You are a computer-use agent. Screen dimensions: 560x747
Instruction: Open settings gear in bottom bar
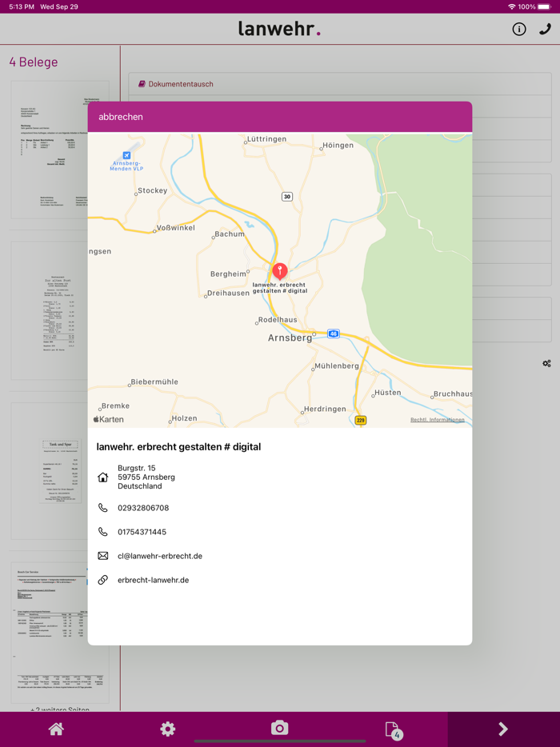(x=168, y=729)
